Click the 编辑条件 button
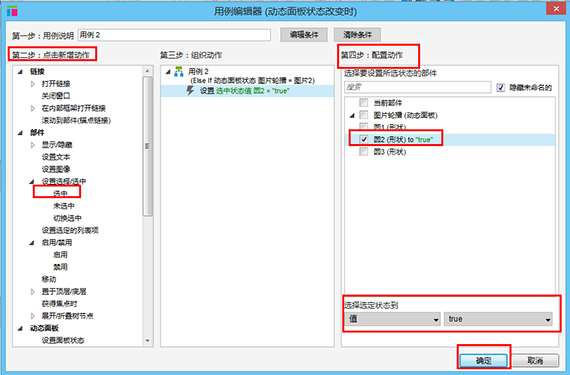This screenshot has height=375, width=570. [x=304, y=35]
